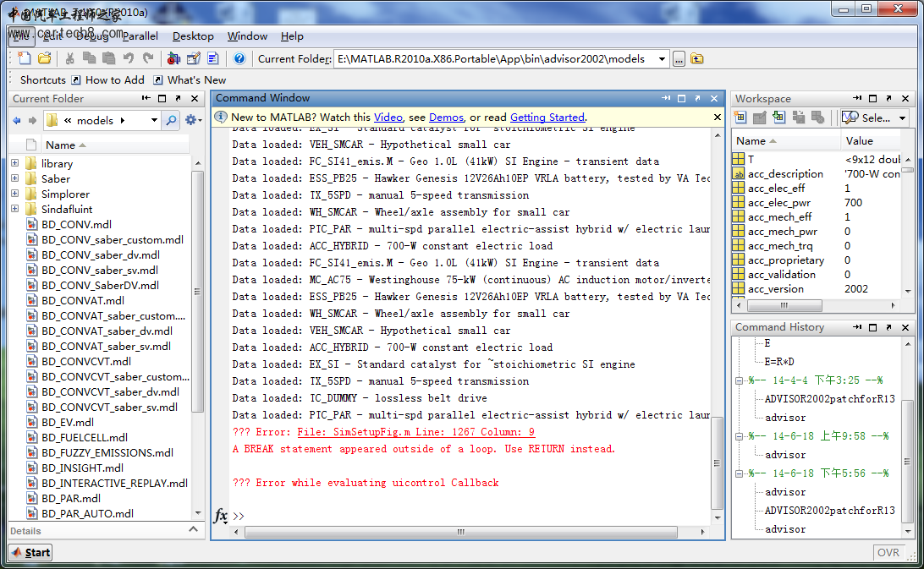Image resolution: width=924 pixels, height=569 pixels.
Task: Click the Delete Variable workspace icon
Action: tap(818, 118)
